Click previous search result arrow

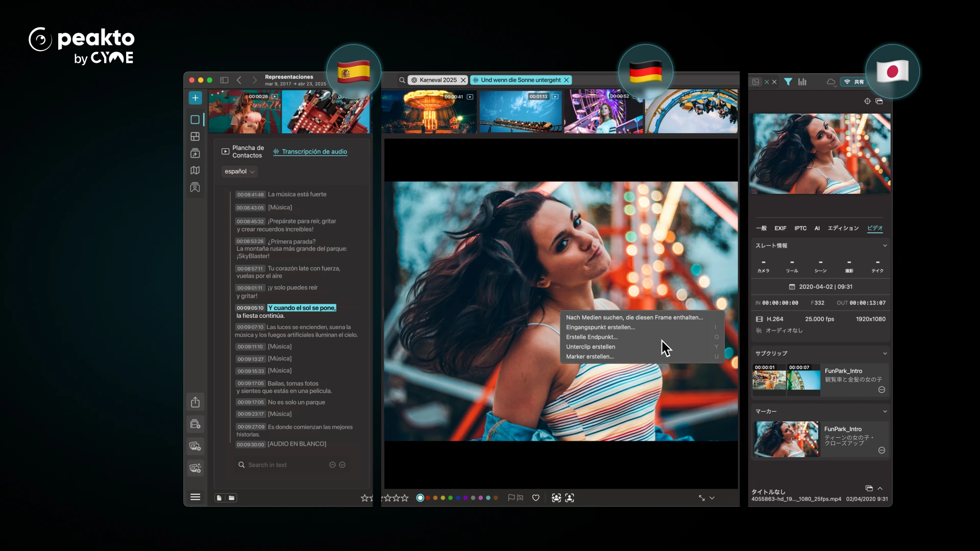pos(332,465)
